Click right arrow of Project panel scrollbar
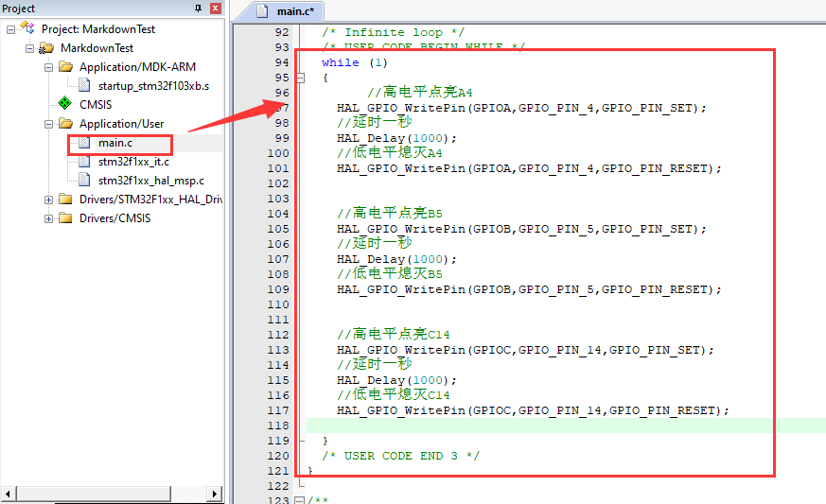The image size is (826, 504). pos(214,494)
